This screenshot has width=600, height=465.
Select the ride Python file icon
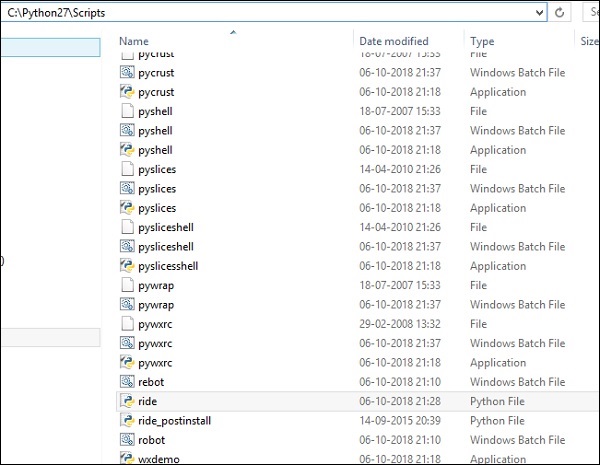pos(127,401)
